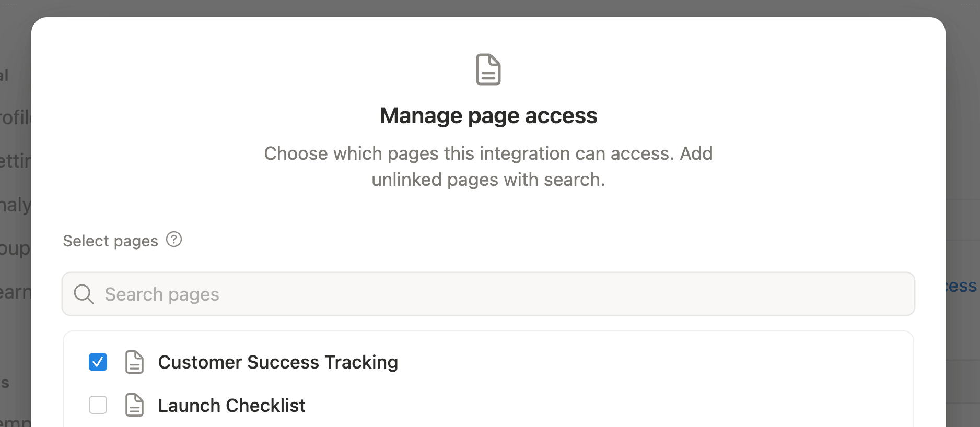
Task: Select the "Launch Checklist" page name
Action: [x=232, y=405]
